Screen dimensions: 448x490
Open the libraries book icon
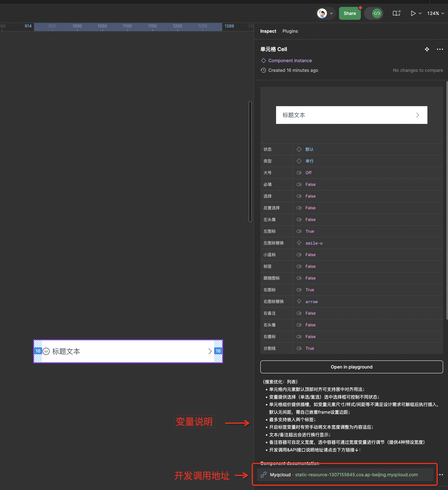(396, 13)
